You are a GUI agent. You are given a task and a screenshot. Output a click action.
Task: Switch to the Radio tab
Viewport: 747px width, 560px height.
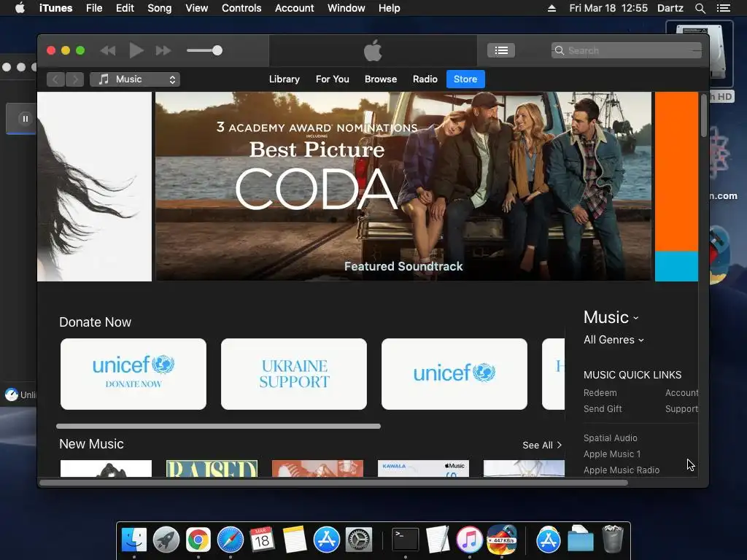pyautogui.click(x=425, y=79)
